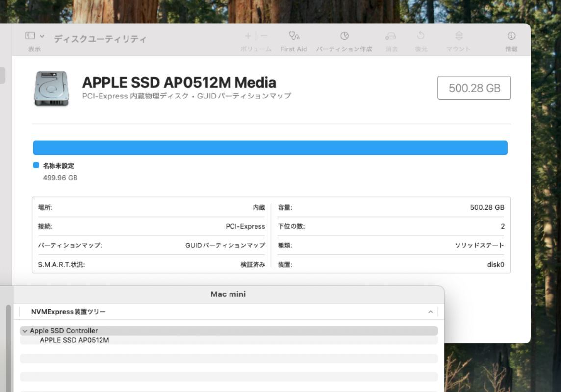
Task: Click the First Aid stethoscope icon
Action: (x=294, y=36)
